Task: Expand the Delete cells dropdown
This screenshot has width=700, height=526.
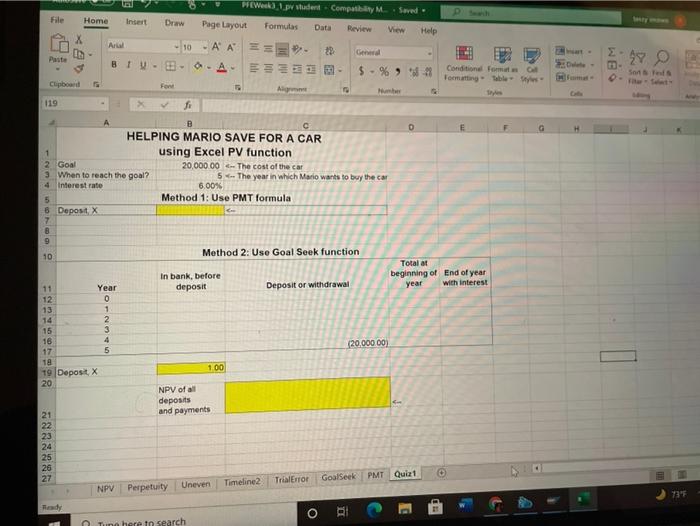Action: 592,65
